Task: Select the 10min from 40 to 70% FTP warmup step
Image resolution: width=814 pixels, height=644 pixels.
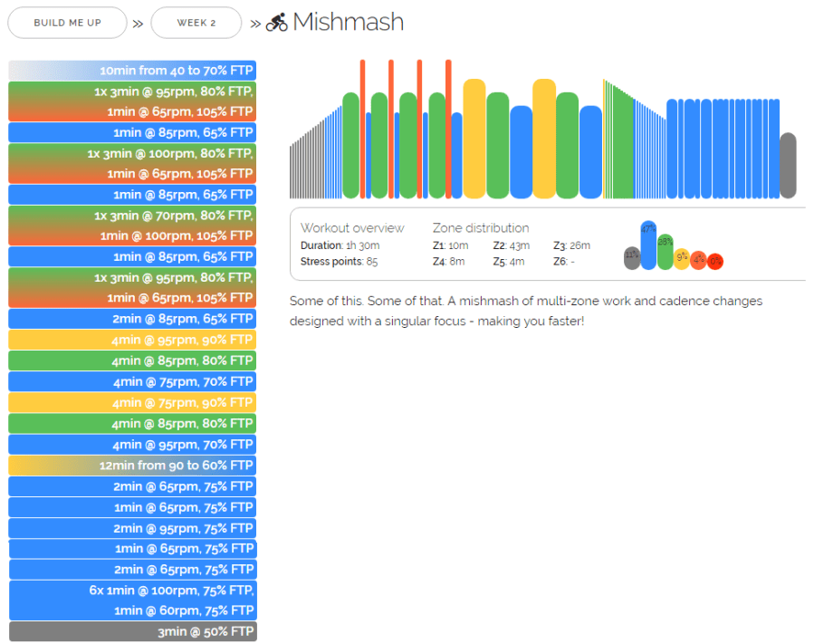Action: [x=132, y=71]
